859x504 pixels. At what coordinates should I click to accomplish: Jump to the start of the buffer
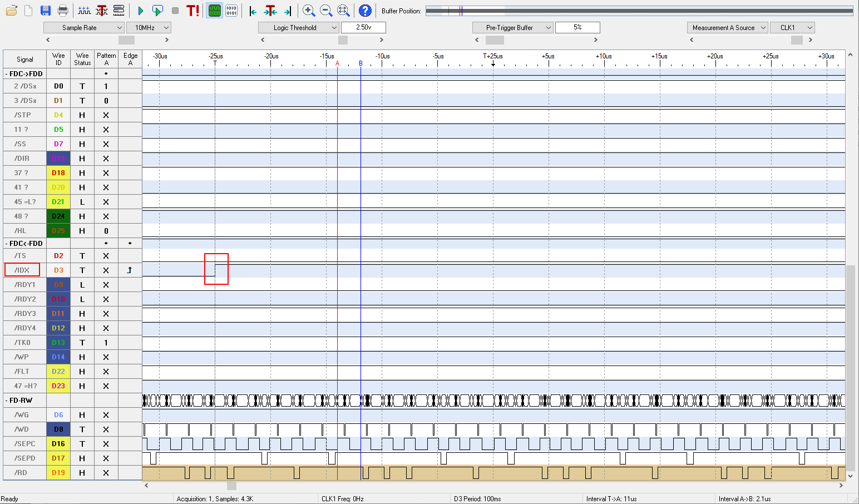(253, 11)
